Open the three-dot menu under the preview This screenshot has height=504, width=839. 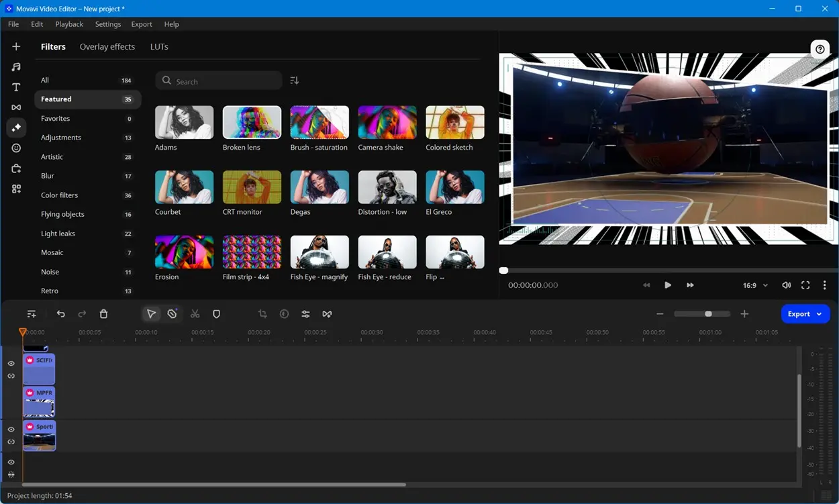824,285
